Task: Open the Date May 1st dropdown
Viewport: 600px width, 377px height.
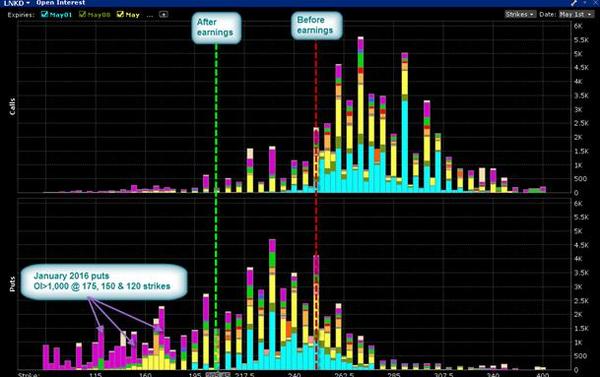Action: 577,14
